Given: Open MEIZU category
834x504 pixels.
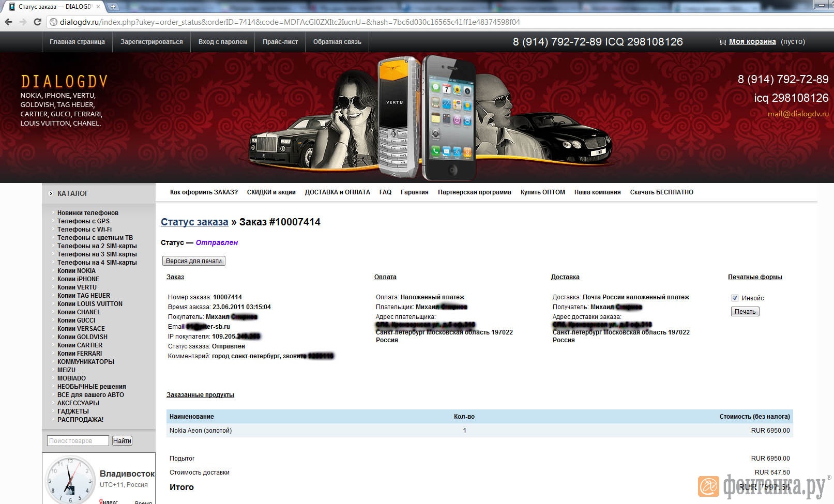Looking at the screenshot, I should (x=66, y=370).
